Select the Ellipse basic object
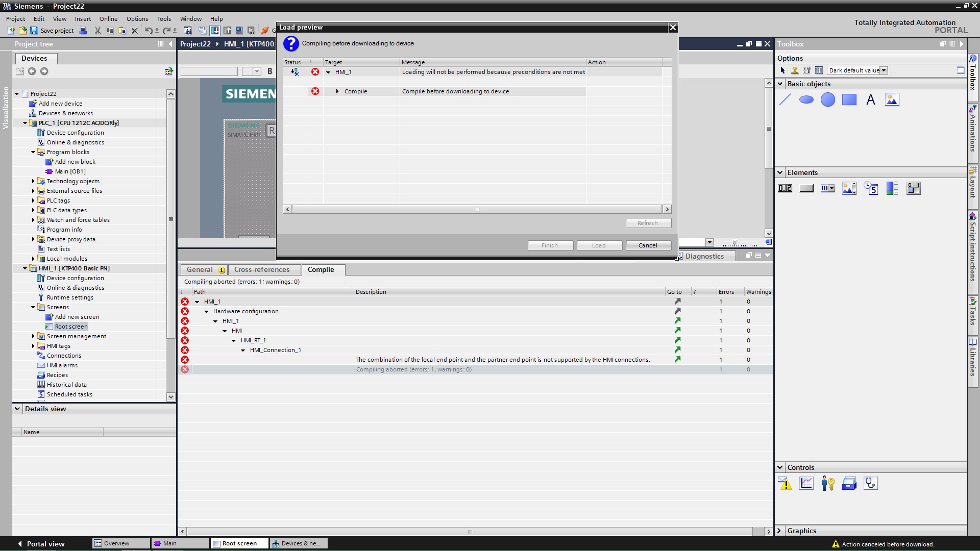 (x=806, y=100)
